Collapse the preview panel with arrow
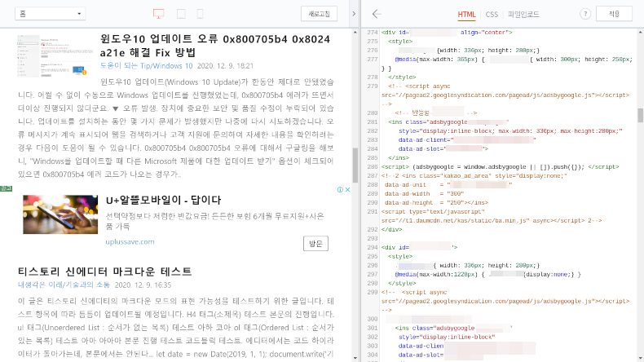This screenshot has width=644, height=362. point(354,14)
